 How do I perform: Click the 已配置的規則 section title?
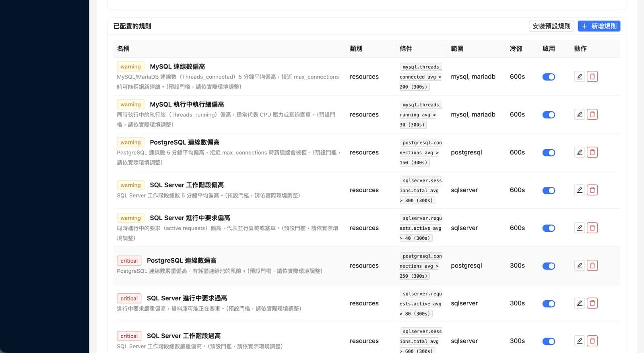click(132, 26)
